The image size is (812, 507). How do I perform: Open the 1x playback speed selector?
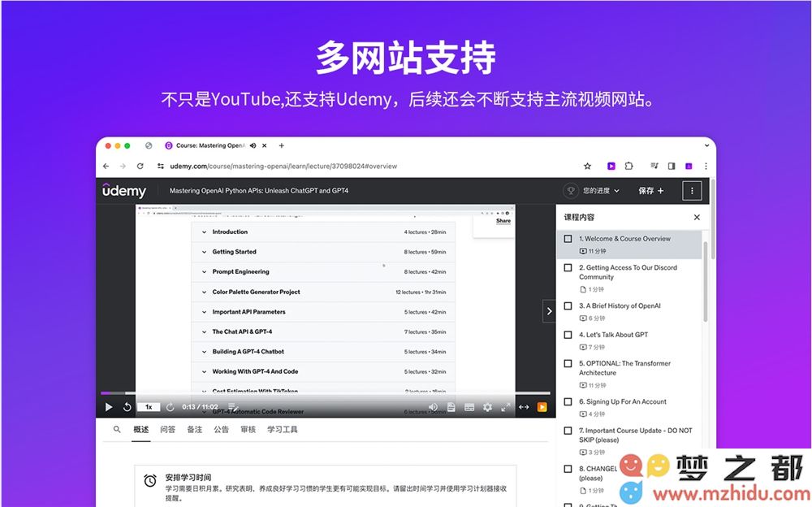click(149, 407)
